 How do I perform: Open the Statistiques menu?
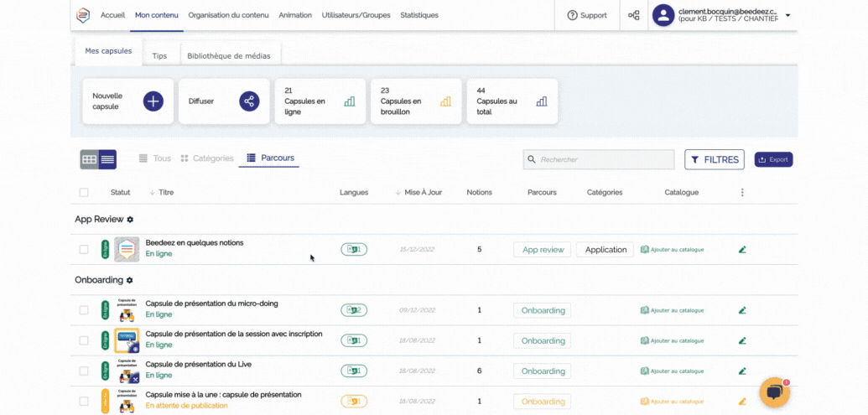(418, 15)
